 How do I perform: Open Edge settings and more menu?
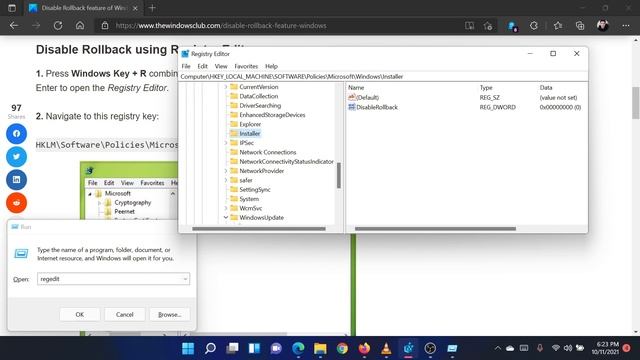626,26
